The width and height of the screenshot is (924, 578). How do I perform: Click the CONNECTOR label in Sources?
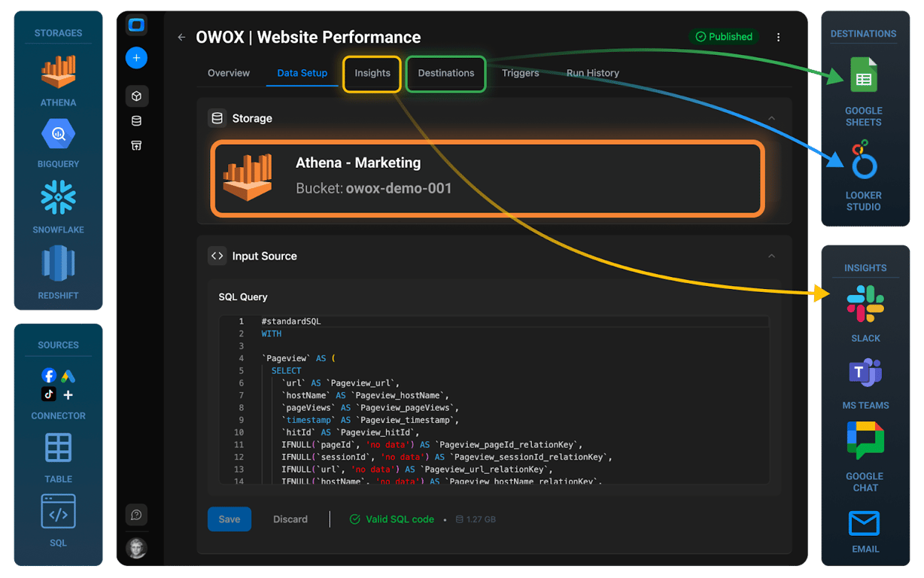click(x=58, y=415)
